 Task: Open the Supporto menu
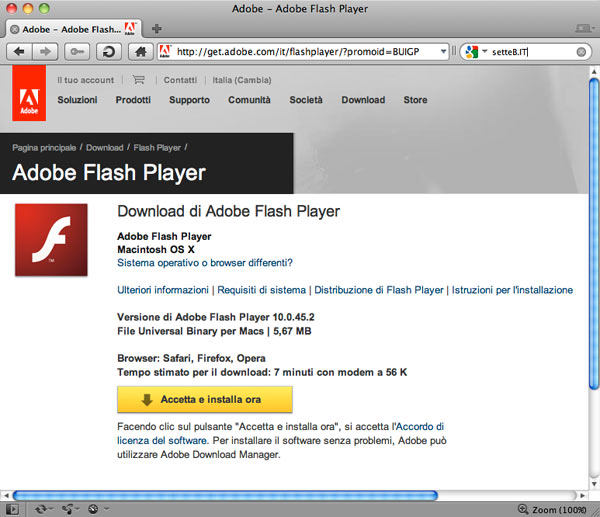click(x=189, y=100)
